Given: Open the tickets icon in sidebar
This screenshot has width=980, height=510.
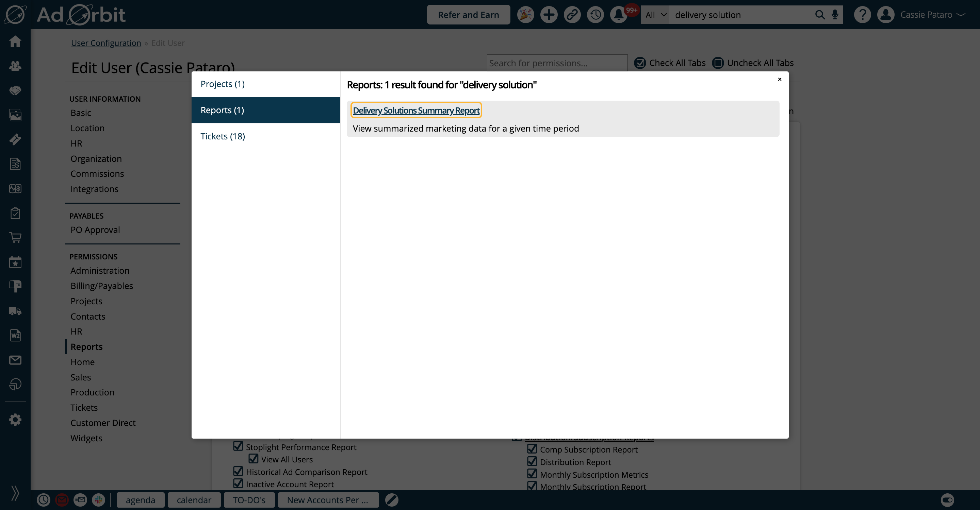Looking at the screenshot, I should pyautogui.click(x=15, y=139).
